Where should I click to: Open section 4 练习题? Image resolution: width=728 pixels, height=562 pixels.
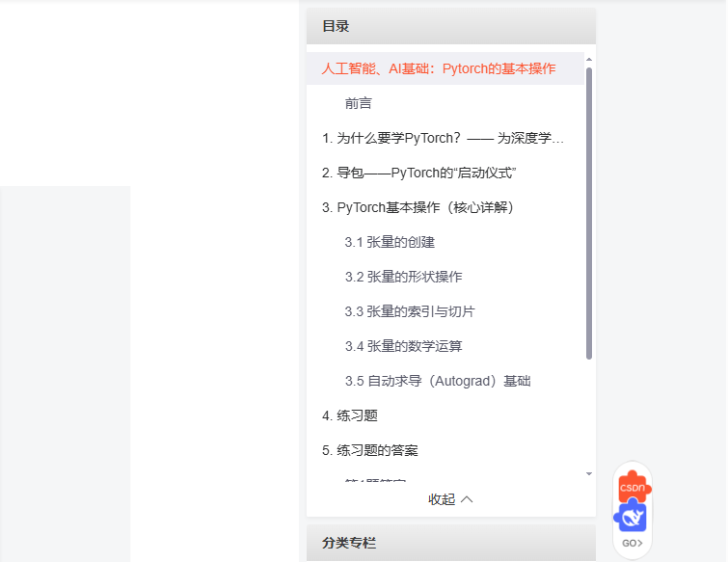(350, 415)
